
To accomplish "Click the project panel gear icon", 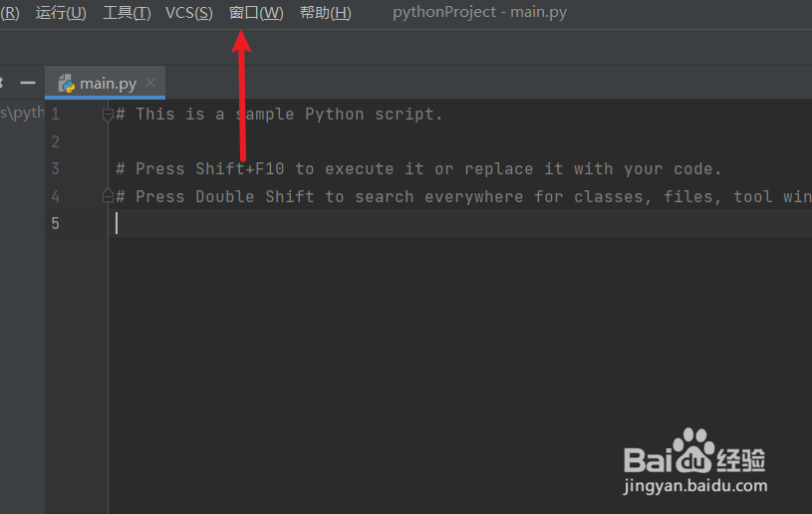I will (x=3, y=83).
